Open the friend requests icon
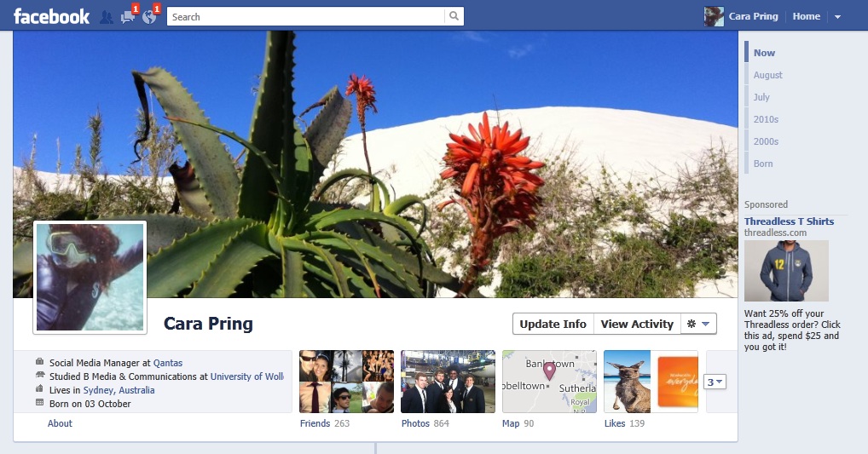868x454 pixels. point(107,17)
